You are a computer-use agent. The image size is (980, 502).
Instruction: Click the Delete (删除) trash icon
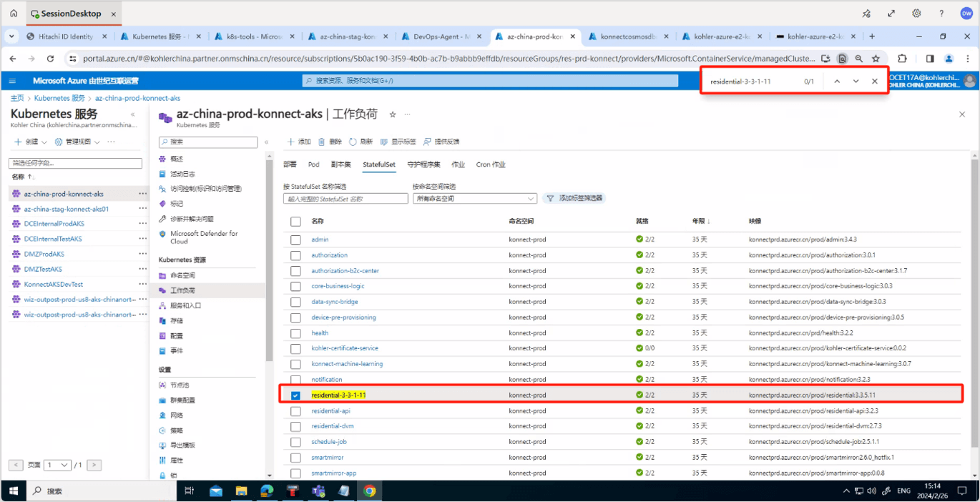click(322, 142)
